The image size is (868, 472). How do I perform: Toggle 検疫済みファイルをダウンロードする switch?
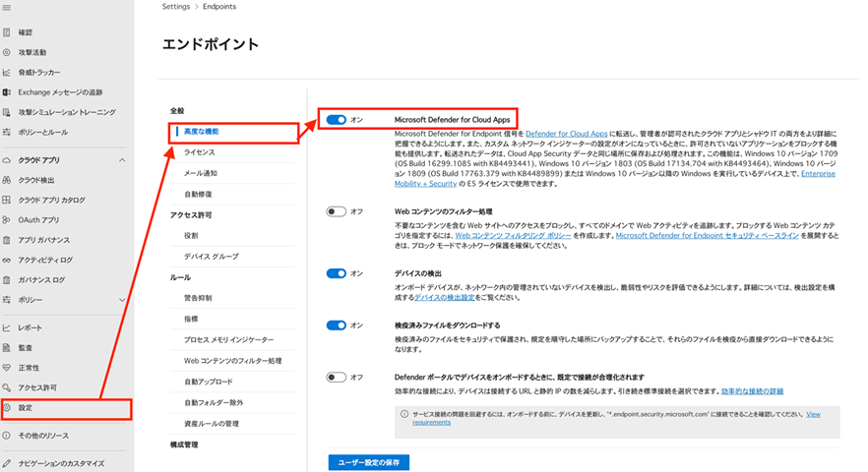[x=336, y=325]
